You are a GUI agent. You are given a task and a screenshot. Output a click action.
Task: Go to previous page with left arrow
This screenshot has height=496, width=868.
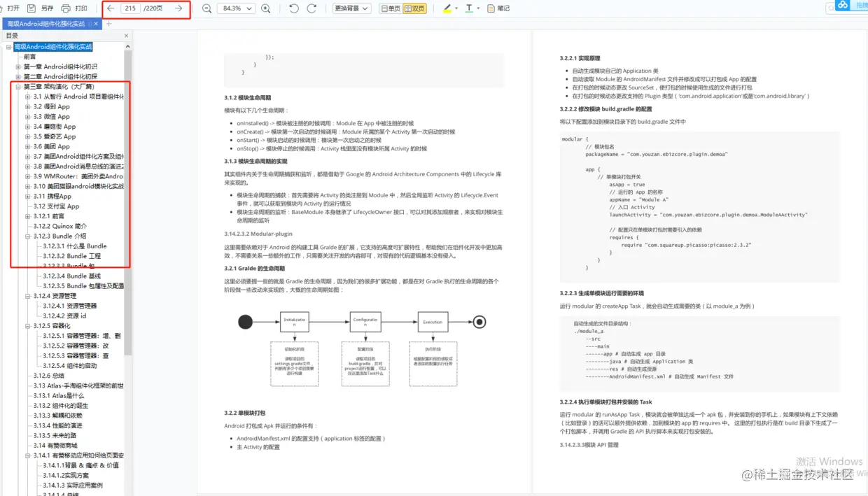pos(111,8)
